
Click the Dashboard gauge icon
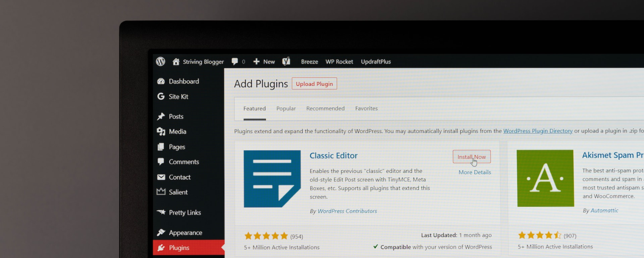pos(161,81)
